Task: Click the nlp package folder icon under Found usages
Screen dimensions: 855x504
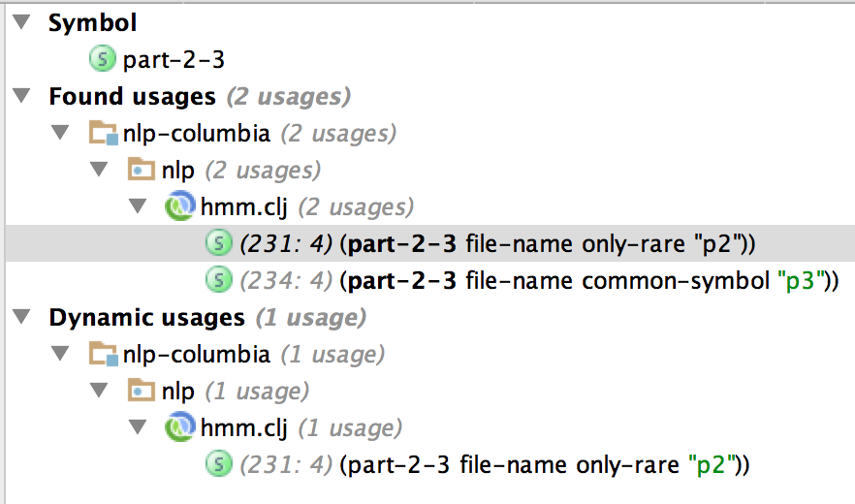Action: point(142,170)
